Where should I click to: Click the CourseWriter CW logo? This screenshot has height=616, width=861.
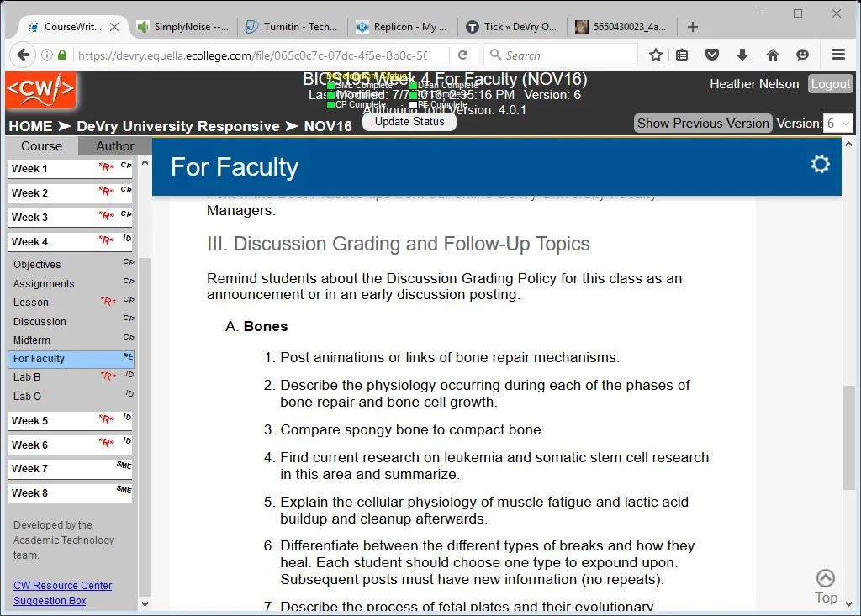40,89
